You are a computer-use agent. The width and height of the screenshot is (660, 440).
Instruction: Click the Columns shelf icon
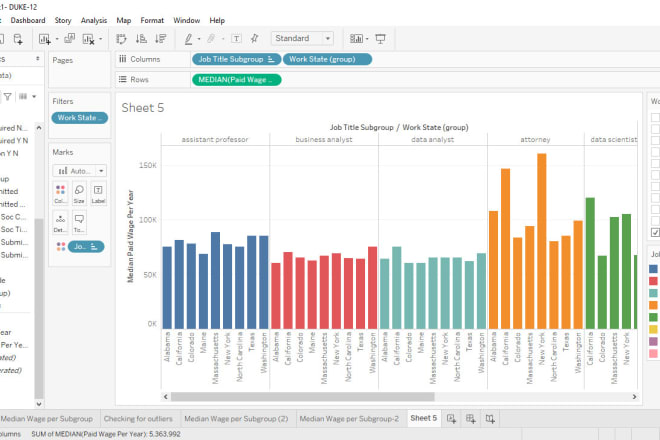pyautogui.click(x=122, y=59)
